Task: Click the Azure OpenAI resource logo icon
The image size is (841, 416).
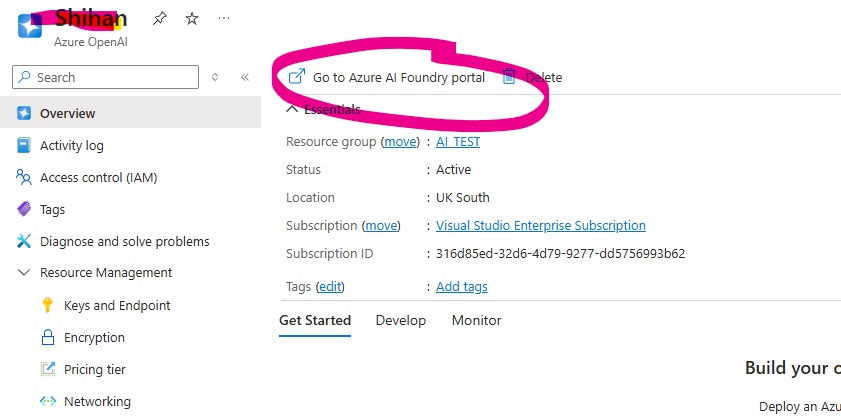Action: point(30,25)
